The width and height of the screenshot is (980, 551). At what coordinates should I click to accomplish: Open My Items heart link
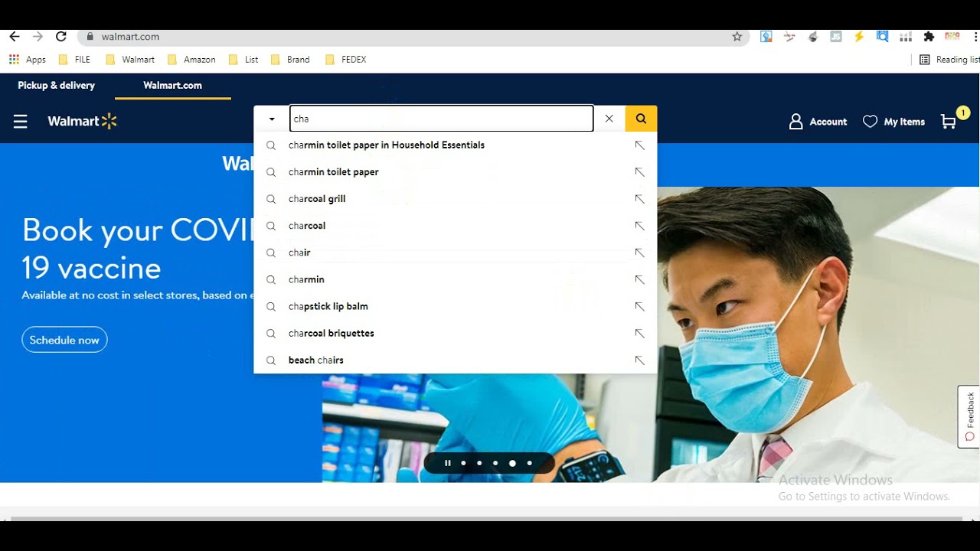[893, 122]
